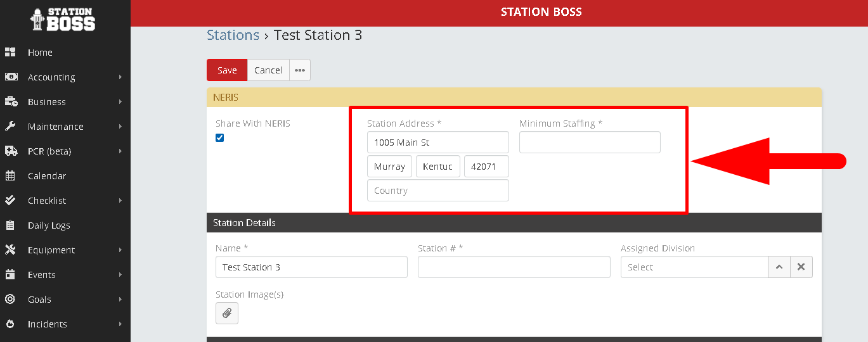Attach a station image with paperclip
The width and height of the screenshot is (868, 342).
click(x=227, y=313)
